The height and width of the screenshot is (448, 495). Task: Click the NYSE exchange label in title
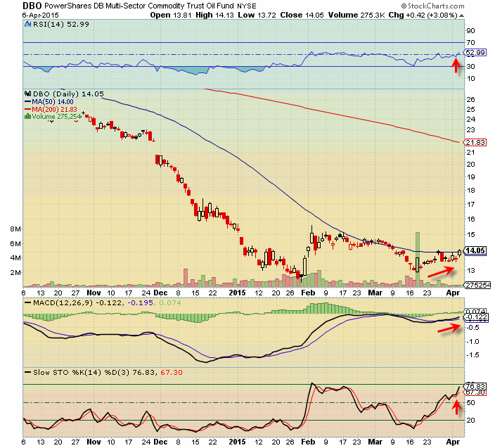click(247, 6)
